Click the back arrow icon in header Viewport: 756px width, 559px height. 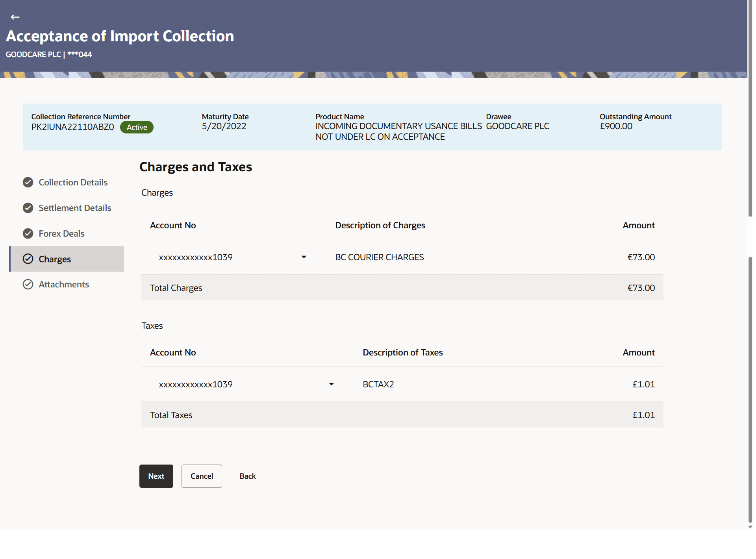point(15,17)
